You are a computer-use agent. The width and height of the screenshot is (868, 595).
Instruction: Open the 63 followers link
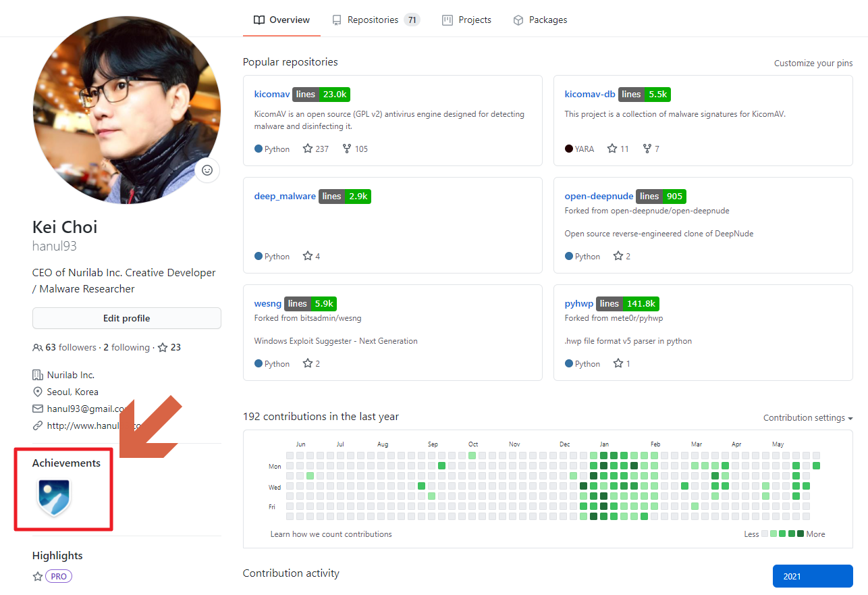click(x=65, y=348)
